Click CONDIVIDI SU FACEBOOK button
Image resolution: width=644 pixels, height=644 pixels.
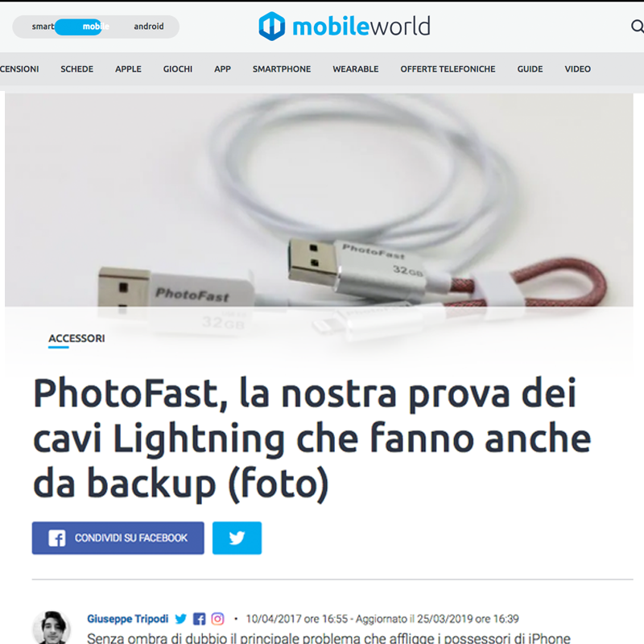coord(118,538)
